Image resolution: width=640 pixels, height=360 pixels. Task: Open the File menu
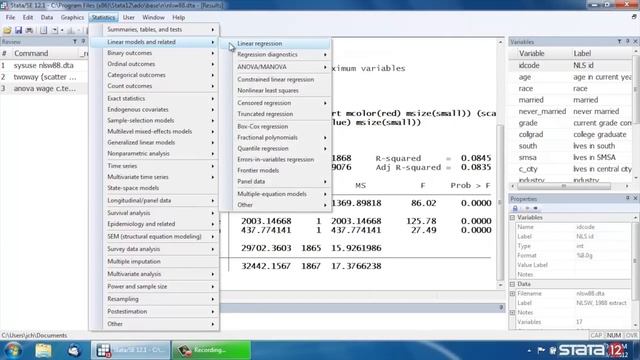[x=10, y=17]
